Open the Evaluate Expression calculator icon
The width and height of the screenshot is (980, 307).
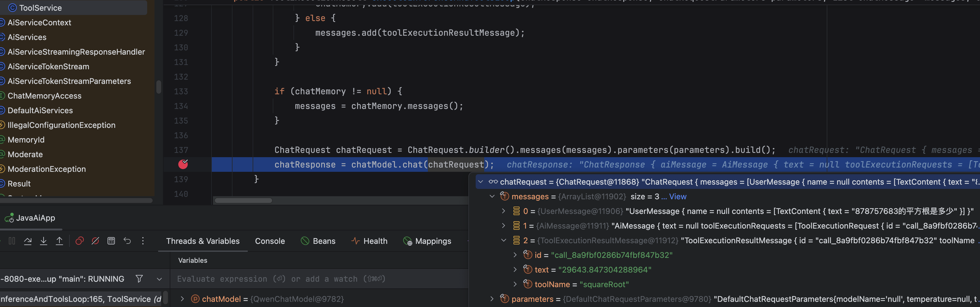pos(111,241)
